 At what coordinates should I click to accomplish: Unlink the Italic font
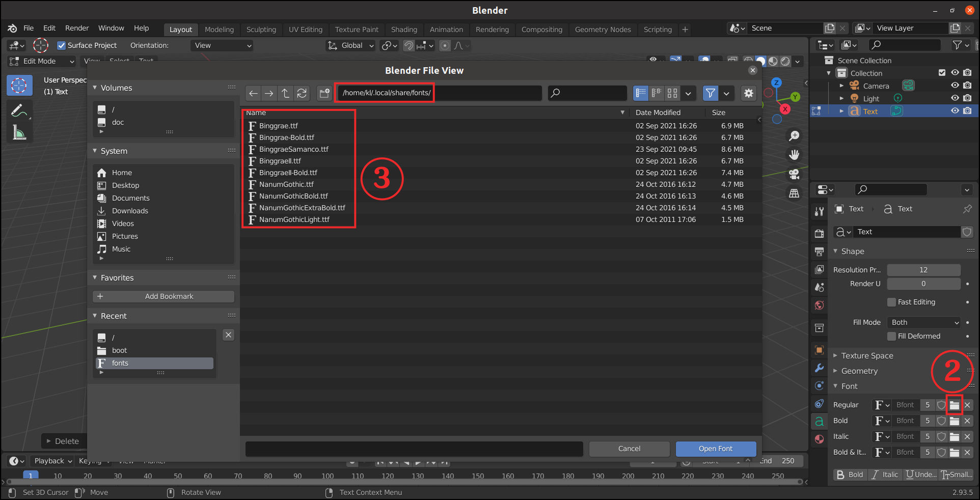pos(967,437)
